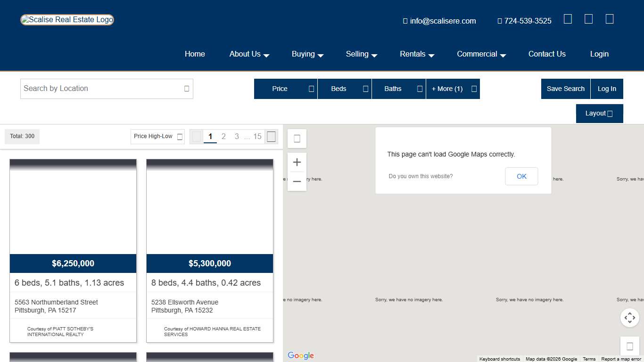644x362 pixels.
Task: Expand the + More (1) filters
Action: pos(453,89)
